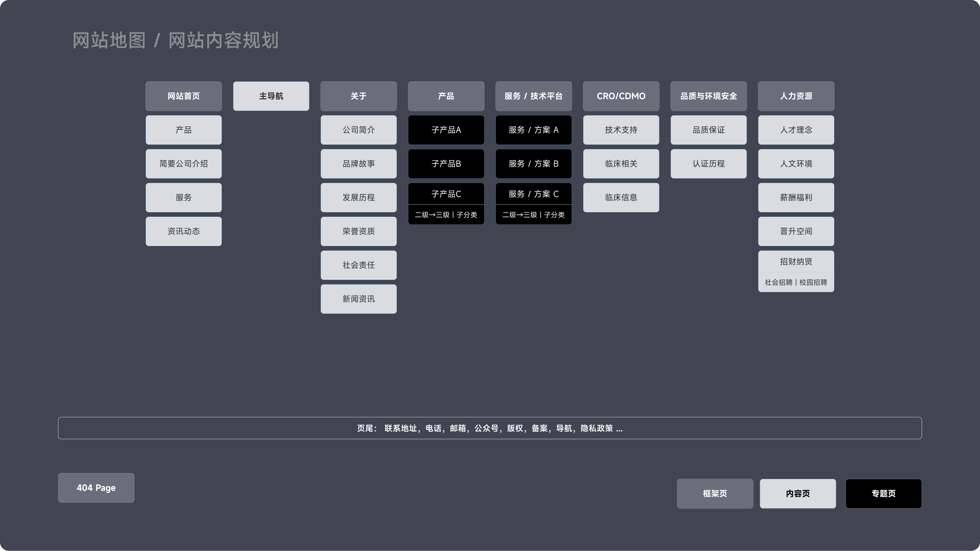This screenshot has width=980, height=551.
Task: Select the black 专题页 legend box
Action: point(883,493)
